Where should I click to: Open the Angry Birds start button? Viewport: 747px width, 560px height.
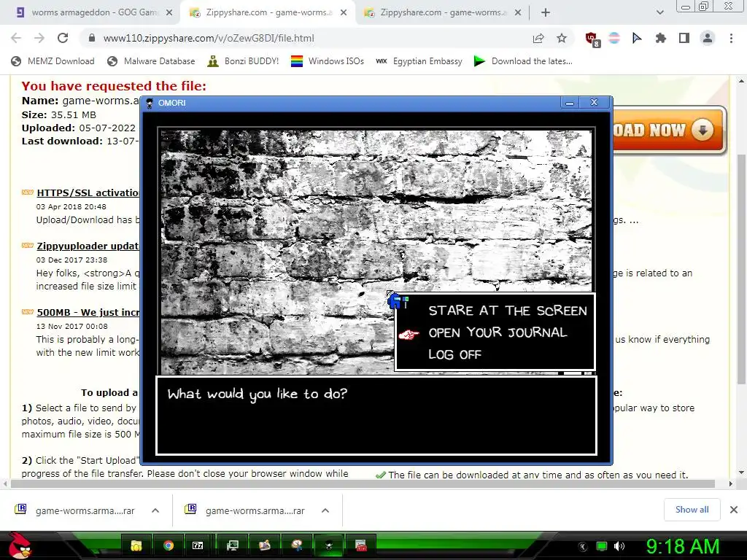pos(20,545)
